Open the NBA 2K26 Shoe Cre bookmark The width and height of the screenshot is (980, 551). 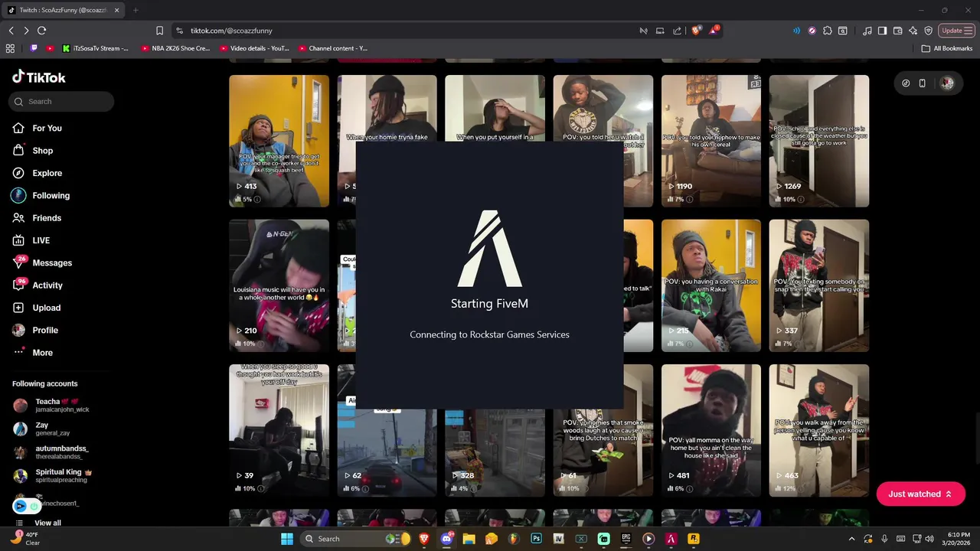175,48
